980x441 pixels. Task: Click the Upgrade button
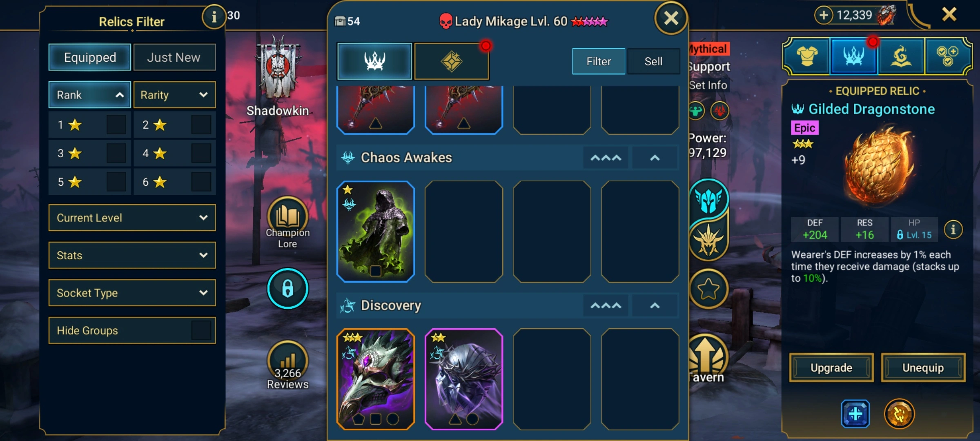[831, 368]
